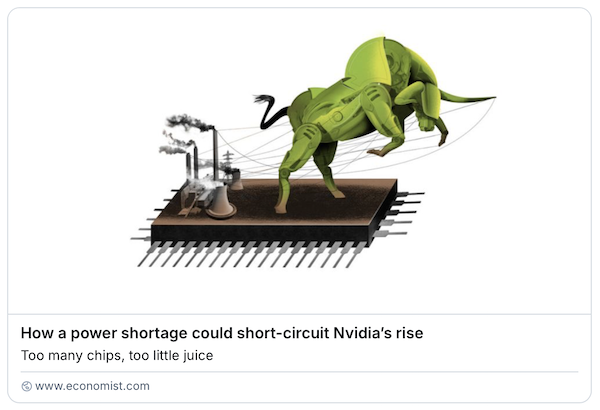Click "short-circuit" in the headline text
The height and width of the screenshot is (410, 600).
click(x=283, y=333)
